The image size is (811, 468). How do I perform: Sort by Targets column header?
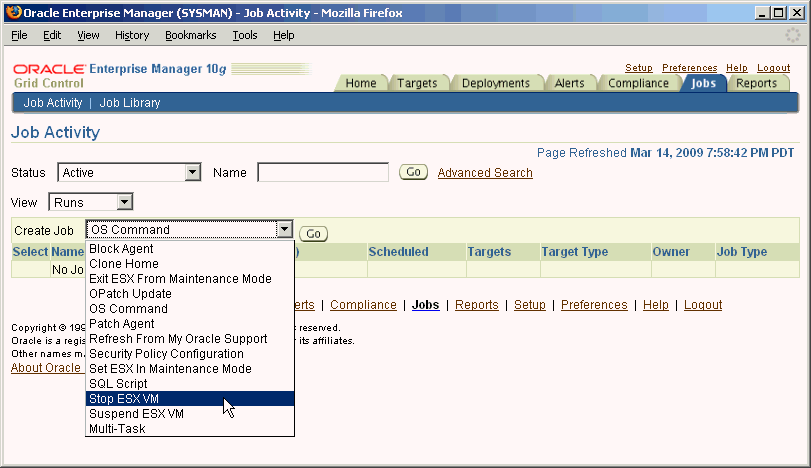(x=489, y=252)
